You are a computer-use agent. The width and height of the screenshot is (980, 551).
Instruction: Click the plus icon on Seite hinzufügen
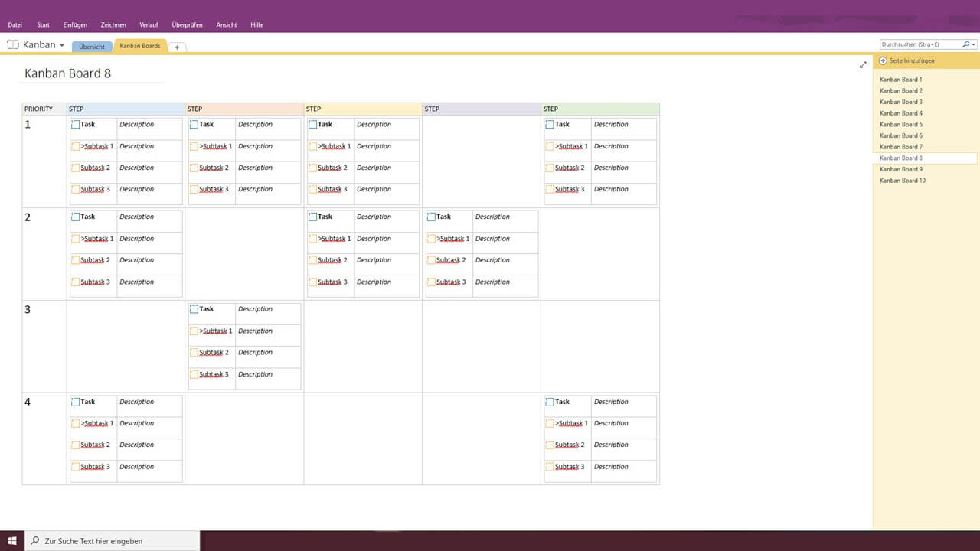(882, 60)
